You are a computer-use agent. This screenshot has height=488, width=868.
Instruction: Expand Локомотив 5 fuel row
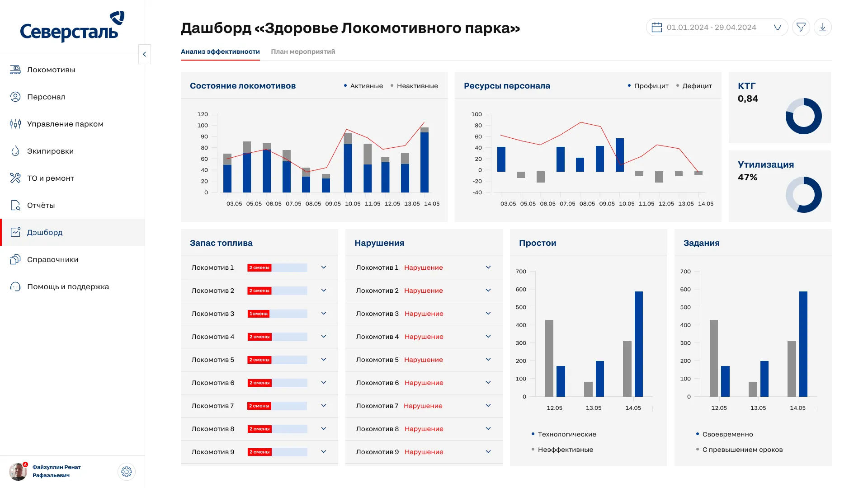coord(324,360)
